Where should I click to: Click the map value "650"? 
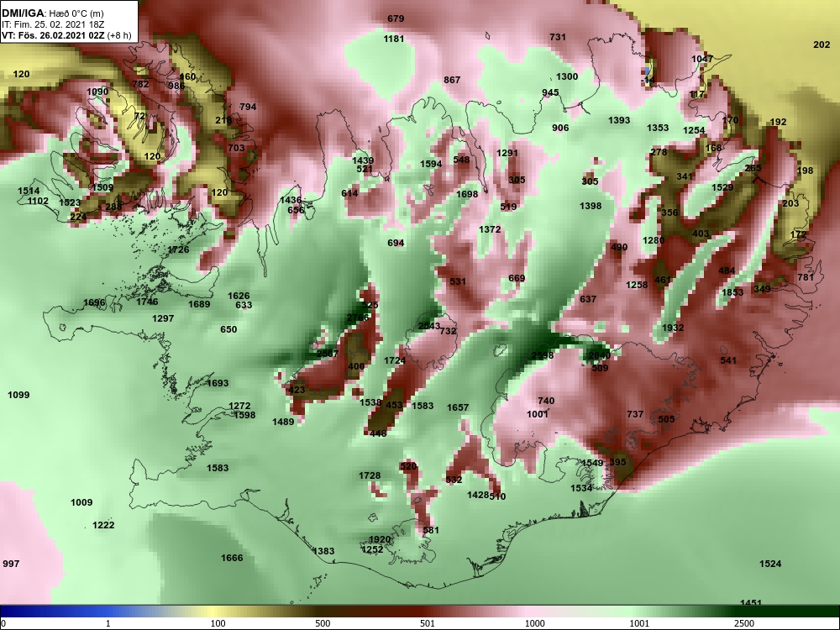[228, 329]
